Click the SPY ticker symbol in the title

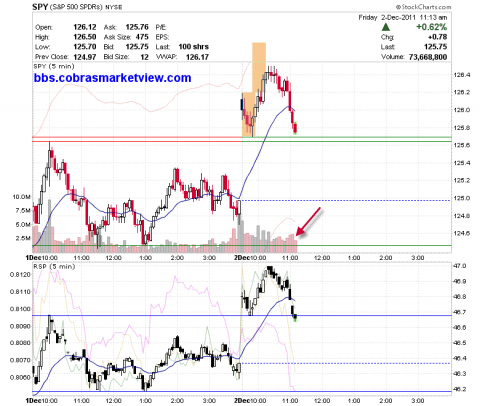[40, 7]
